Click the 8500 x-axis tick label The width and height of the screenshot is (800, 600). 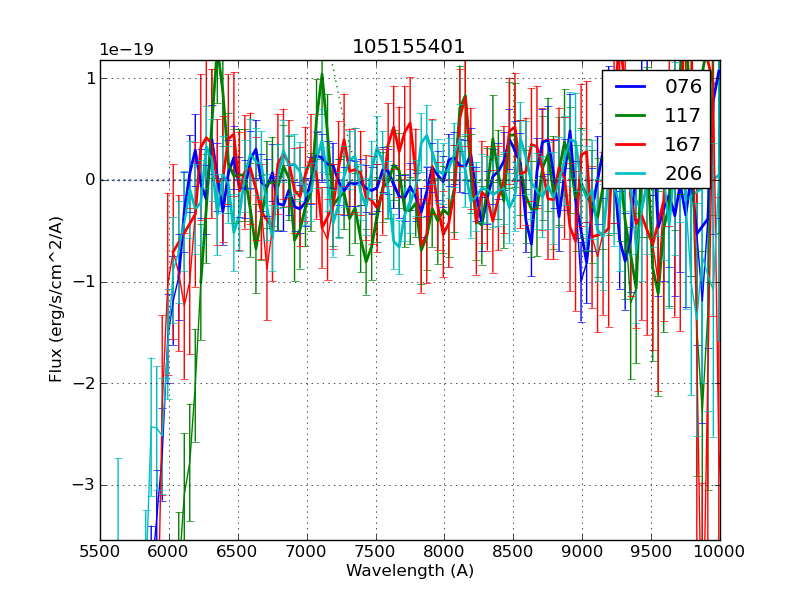513,551
